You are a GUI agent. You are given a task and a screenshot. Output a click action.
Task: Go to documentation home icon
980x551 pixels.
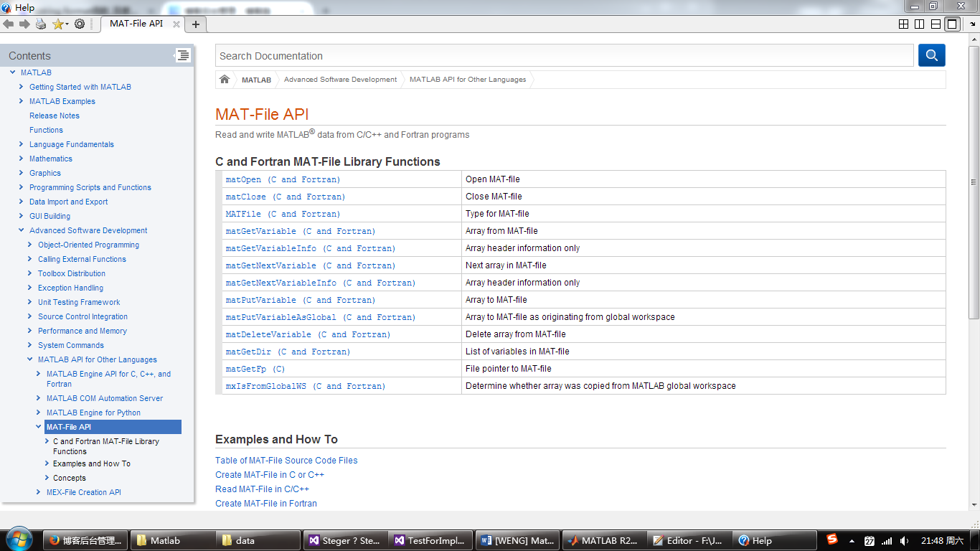225,80
